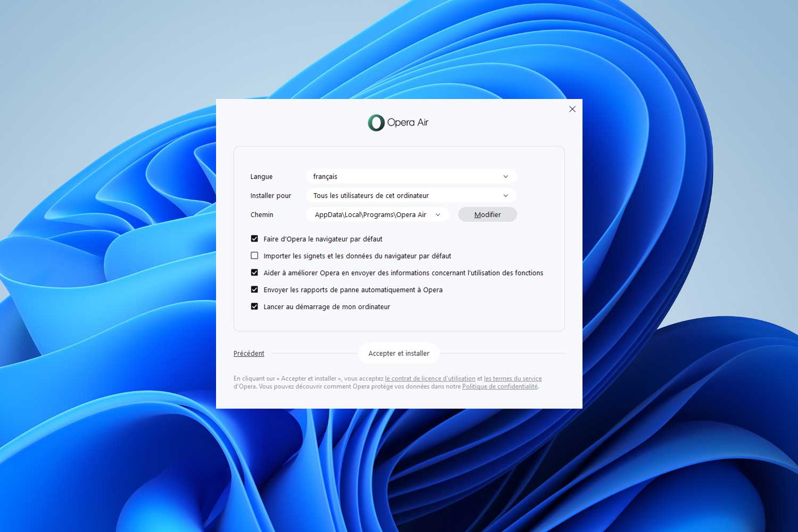This screenshot has height=532, width=798.
Task: Click the Opera Air logo icon
Action: pos(376,123)
